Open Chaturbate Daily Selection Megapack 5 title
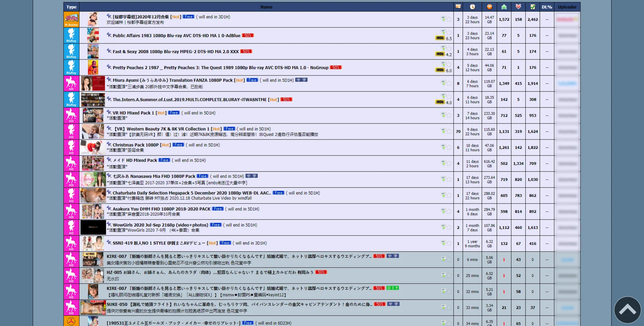Screen dimensions: 644x326 192,193
